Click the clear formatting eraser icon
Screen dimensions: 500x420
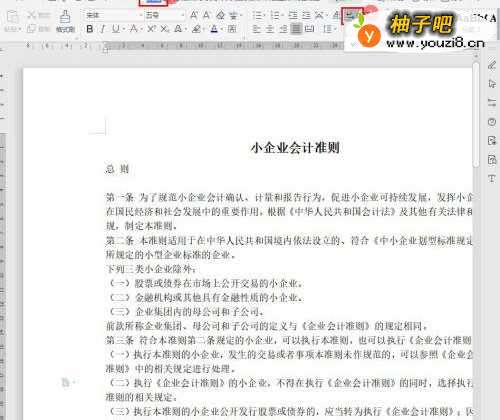coord(220,15)
